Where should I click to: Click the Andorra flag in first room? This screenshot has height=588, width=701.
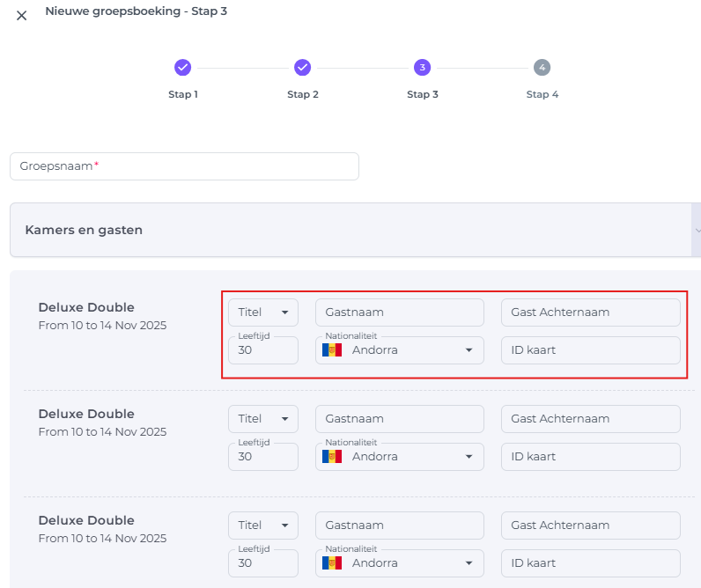[x=332, y=350]
